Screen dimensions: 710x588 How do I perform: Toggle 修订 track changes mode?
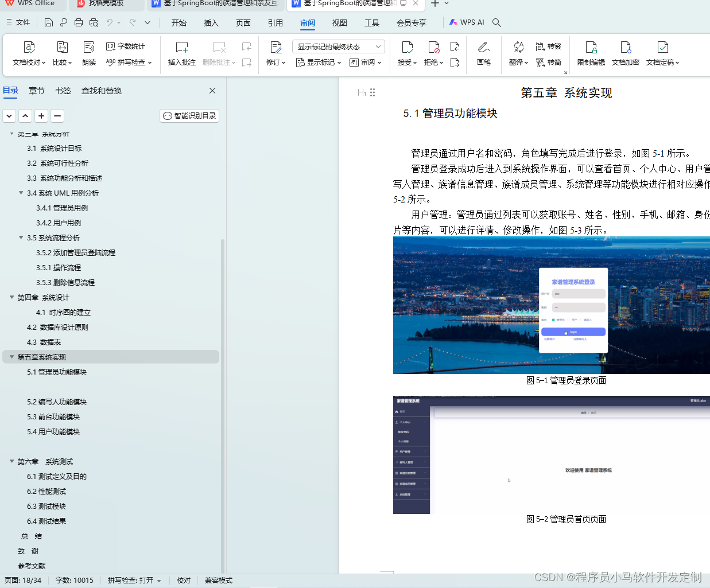[x=274, y=54]
